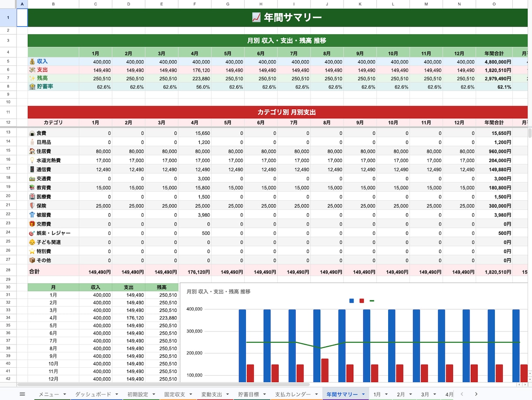Image resolution: width=532 pixels, height=400 pixels.
Task: Click the right arrow to scroll sheet tabs
Action: point(476,394)
